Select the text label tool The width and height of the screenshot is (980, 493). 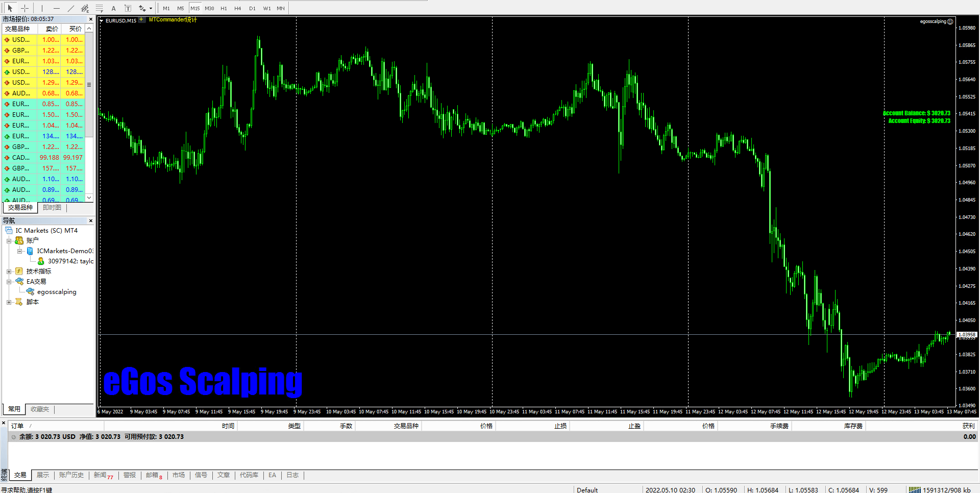coord(128,8)
